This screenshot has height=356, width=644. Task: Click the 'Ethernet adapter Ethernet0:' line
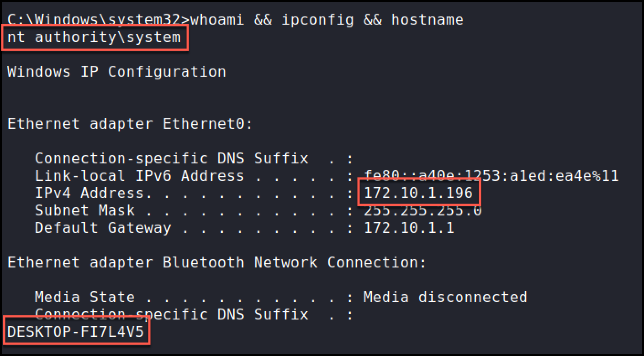tap(130, 124)
